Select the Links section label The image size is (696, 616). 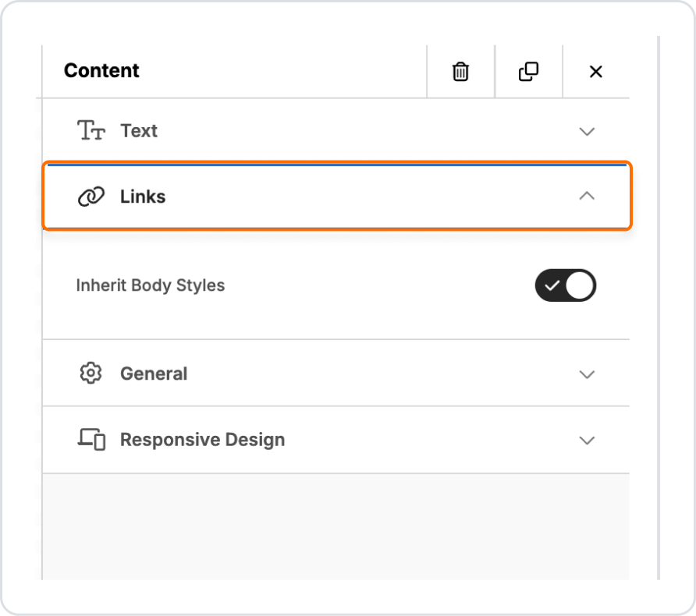(x=143, y=197)
